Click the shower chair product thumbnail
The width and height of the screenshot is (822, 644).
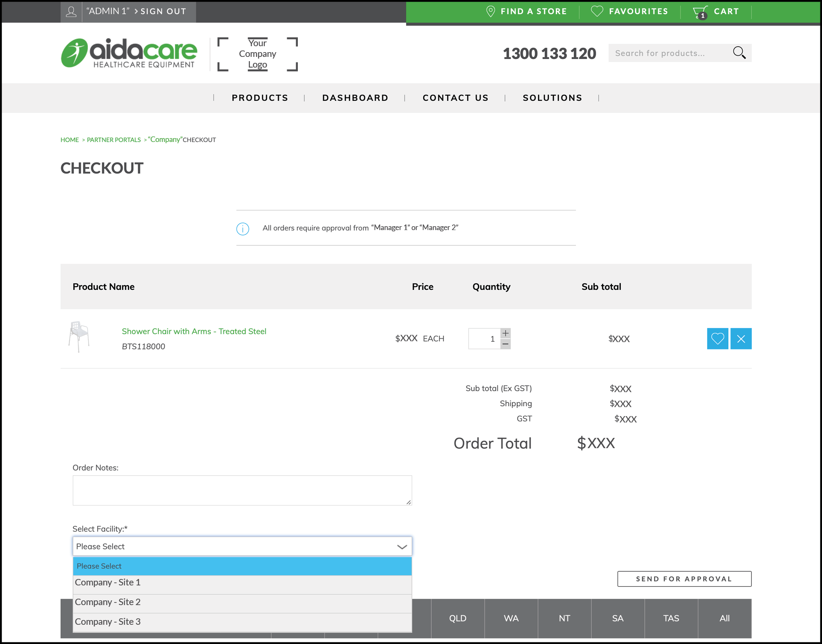tap(79, 337)
